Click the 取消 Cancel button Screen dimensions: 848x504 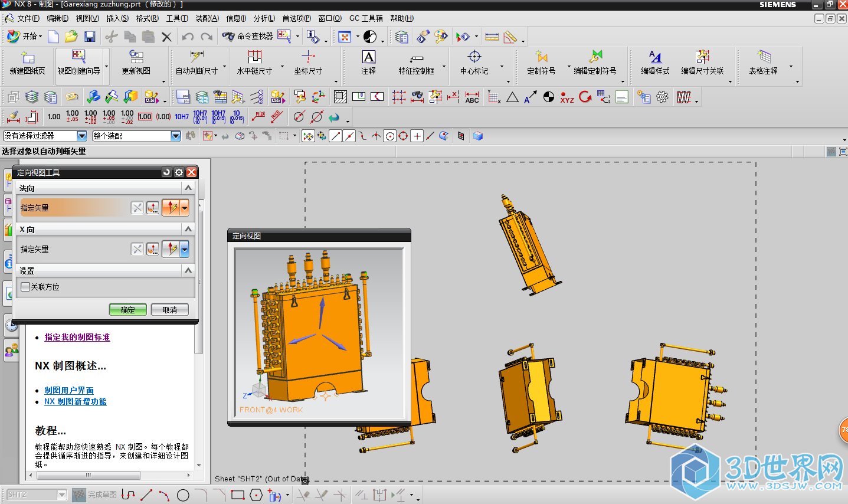click(x=170, y=310)
